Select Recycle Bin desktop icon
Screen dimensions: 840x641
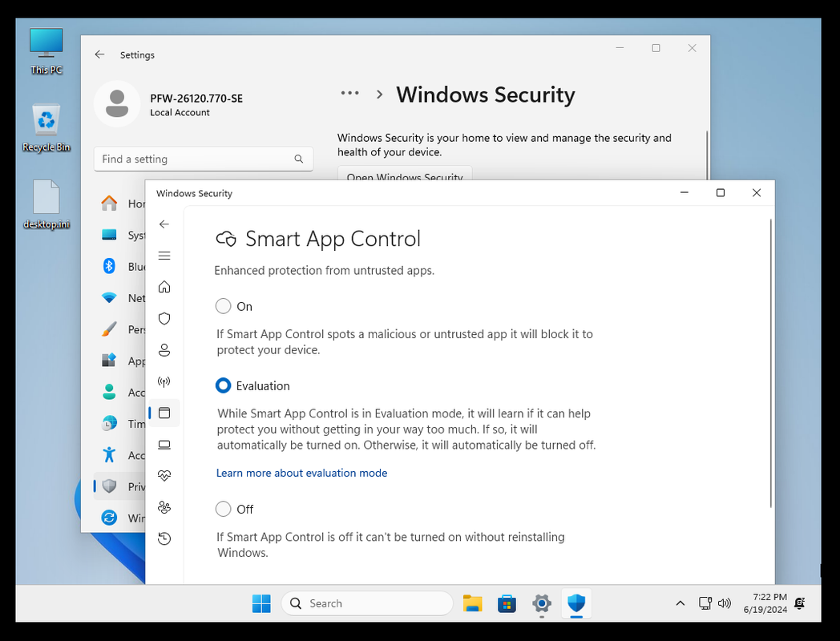[x=46, y=128]
